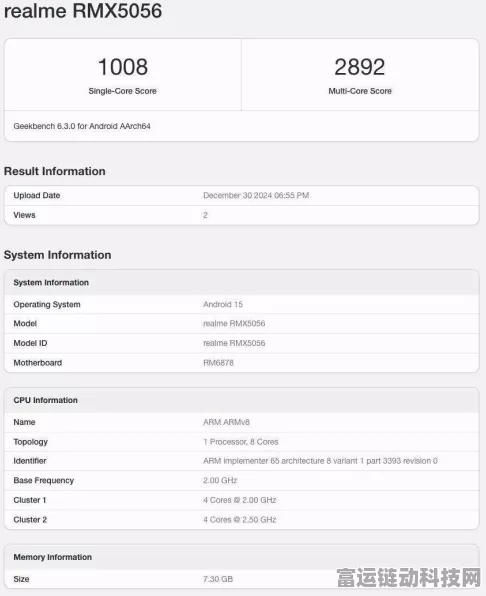Select the 1008 single-core score value
The height and width of the screenshot is (596, 486).
point(123,67)
